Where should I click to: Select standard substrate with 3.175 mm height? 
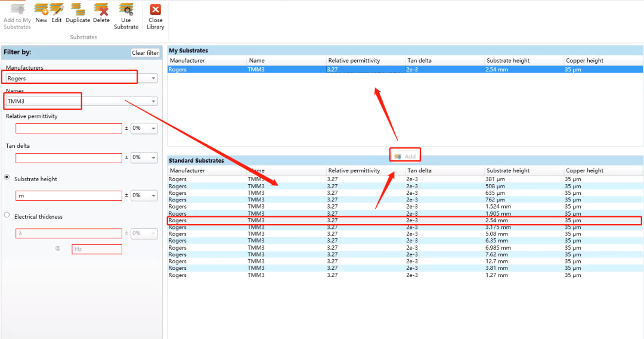click(x=405, y=227)
